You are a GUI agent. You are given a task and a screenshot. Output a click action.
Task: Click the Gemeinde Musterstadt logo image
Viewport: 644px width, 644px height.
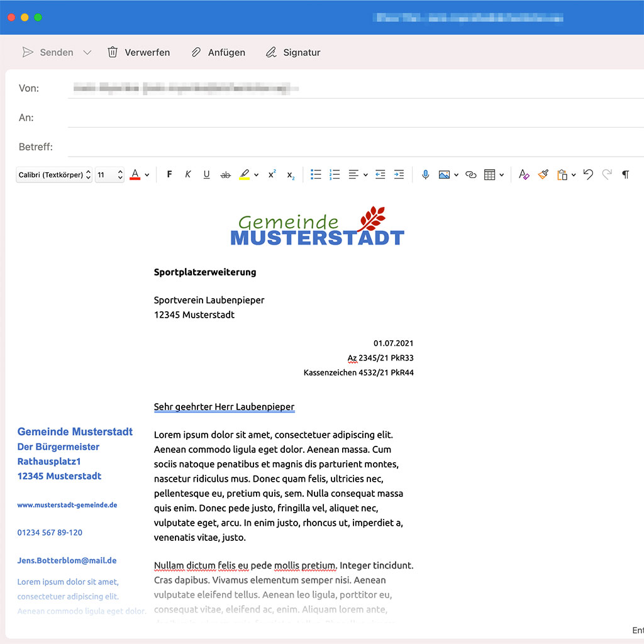(318, 226)
